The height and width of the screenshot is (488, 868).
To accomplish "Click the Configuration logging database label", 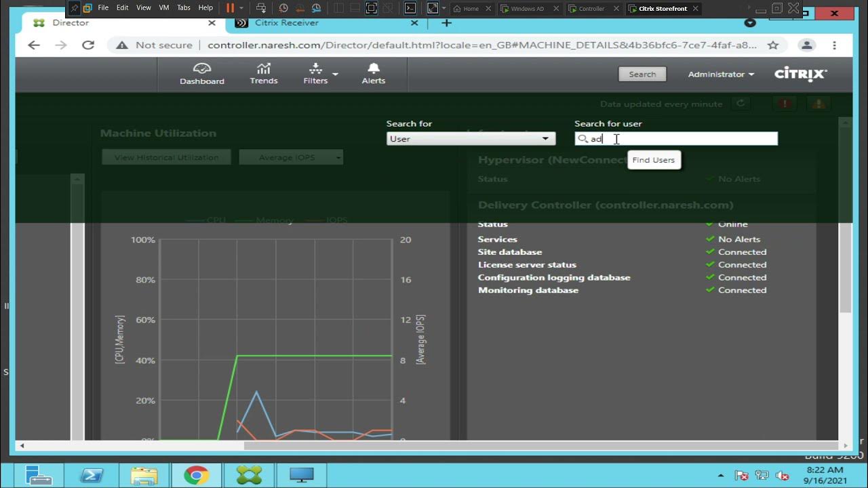I will tap(554, 277).
